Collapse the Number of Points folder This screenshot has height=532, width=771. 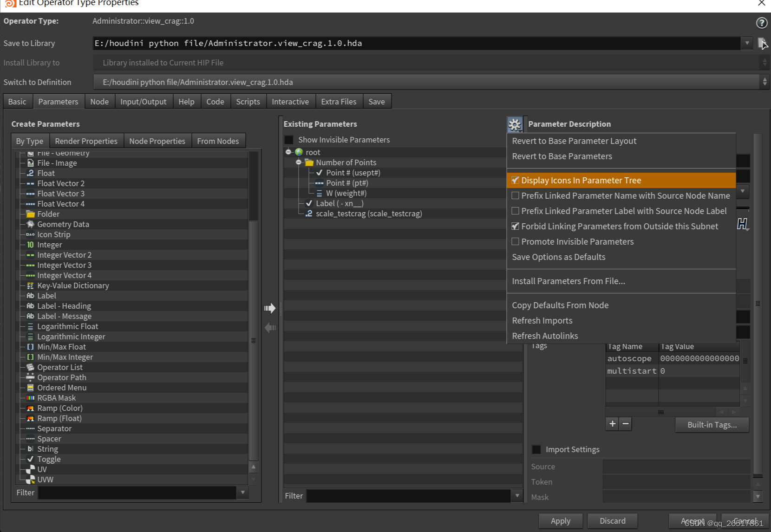[299, 162]
